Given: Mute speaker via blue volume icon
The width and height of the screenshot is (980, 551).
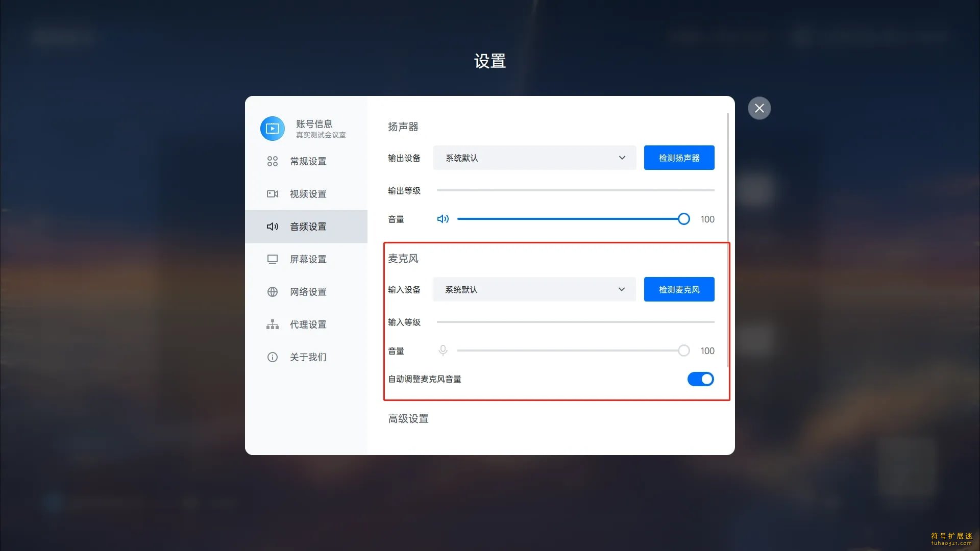Looking at the screenshot, I should click(x=443, y=219).
